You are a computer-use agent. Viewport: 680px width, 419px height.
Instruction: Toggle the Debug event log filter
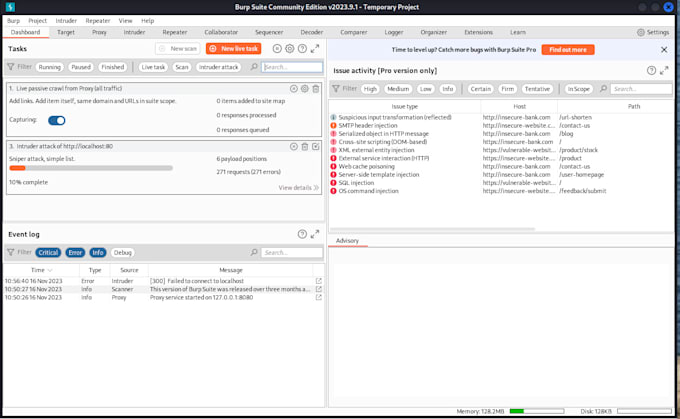coord(123,252)
